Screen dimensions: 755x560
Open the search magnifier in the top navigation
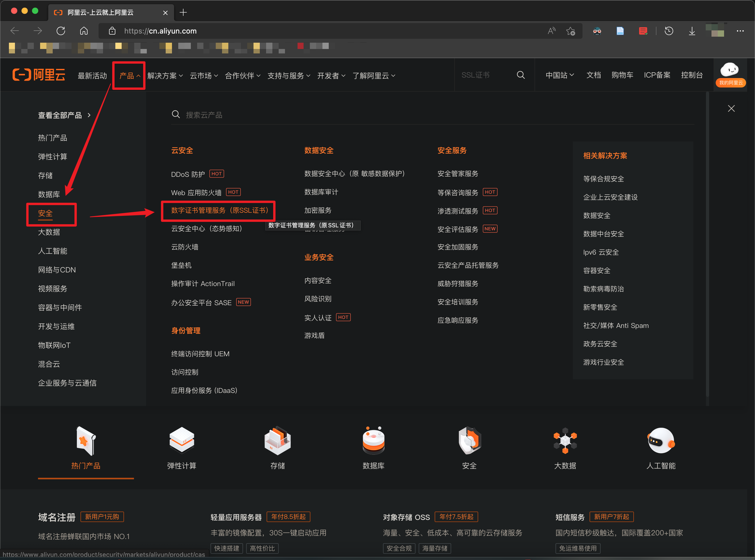coord(521,75)
